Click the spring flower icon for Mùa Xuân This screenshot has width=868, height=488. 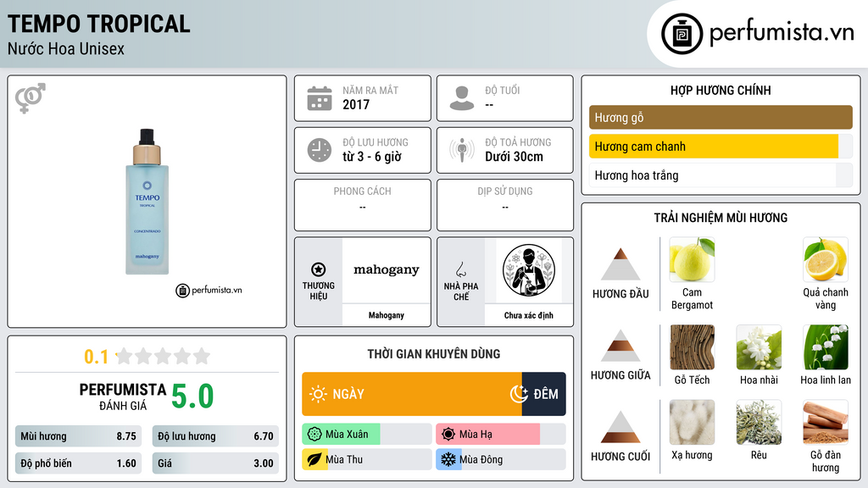(x=314, y=435)
